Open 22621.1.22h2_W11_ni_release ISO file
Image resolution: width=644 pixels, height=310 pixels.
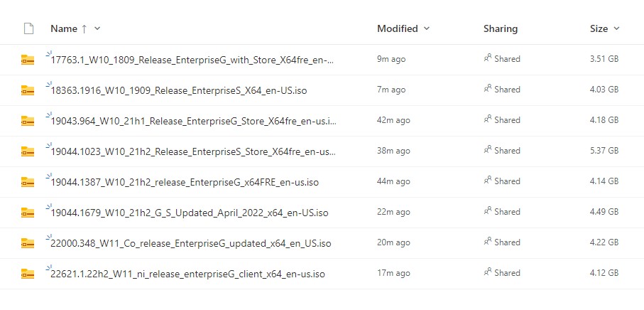(x=188, y=274)
